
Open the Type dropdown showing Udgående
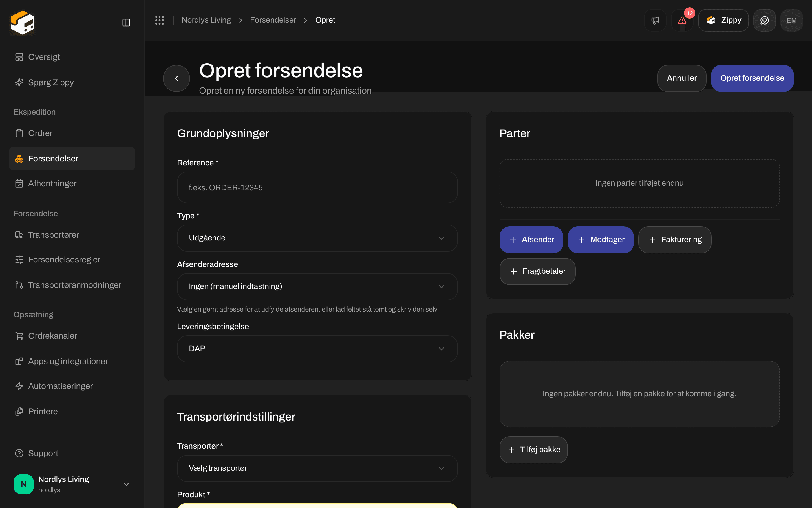click(x=317, y=238)
